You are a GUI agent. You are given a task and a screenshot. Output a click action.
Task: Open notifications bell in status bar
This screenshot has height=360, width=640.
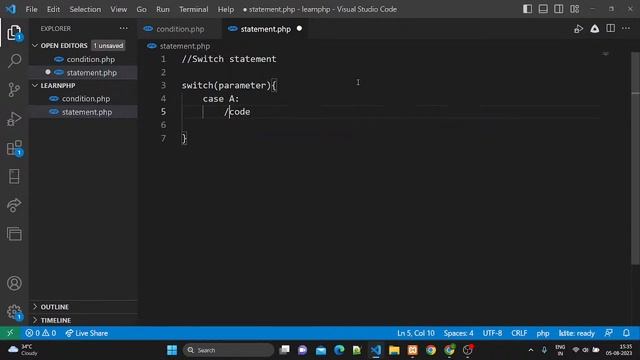(626, 333)
